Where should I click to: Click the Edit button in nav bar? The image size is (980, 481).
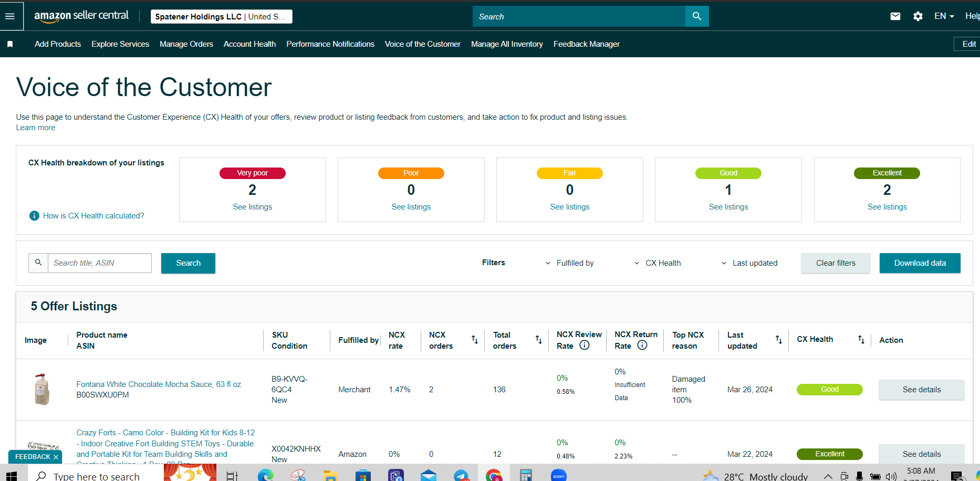(x=967, y=44)
